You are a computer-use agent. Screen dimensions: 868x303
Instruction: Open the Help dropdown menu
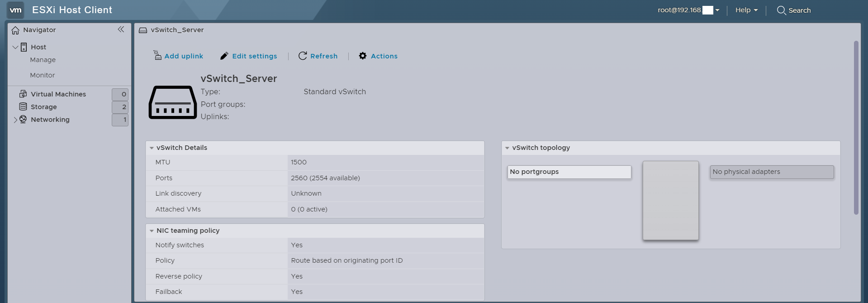[746, 10]
